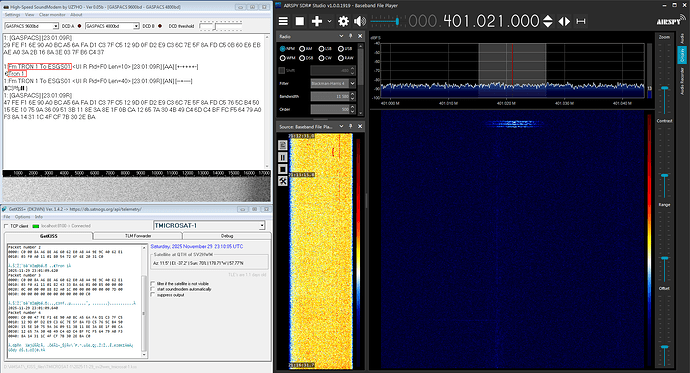Viewport: 690px width, 373px height.
Task: Click Clear monitor in SoundModem
Action: point(52,15)
